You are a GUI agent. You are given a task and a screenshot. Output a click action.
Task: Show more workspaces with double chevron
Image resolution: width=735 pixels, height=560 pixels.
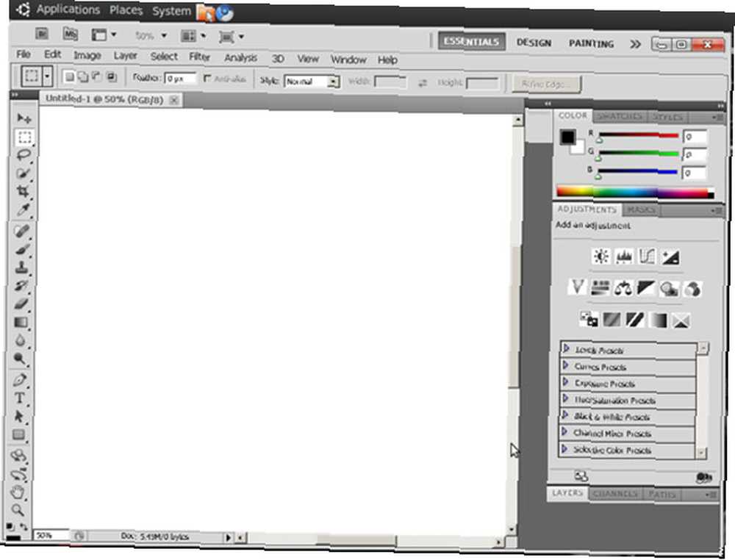[x=635, y=44]
